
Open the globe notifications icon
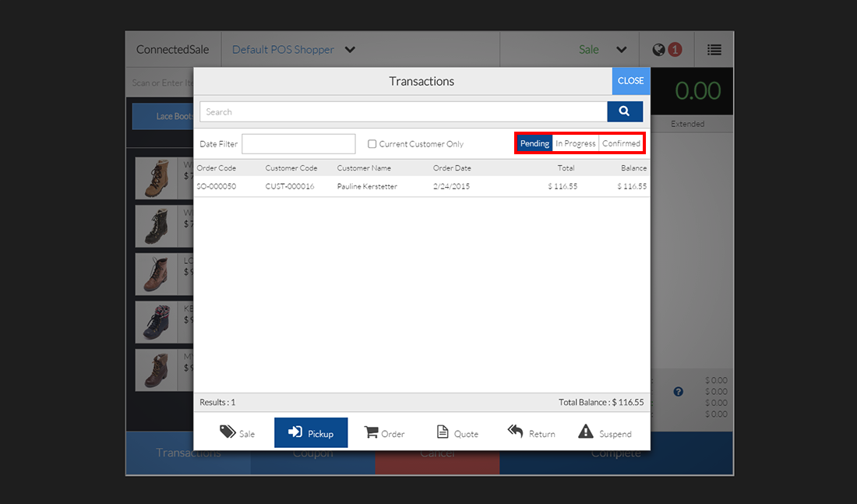tap(659, 50)
